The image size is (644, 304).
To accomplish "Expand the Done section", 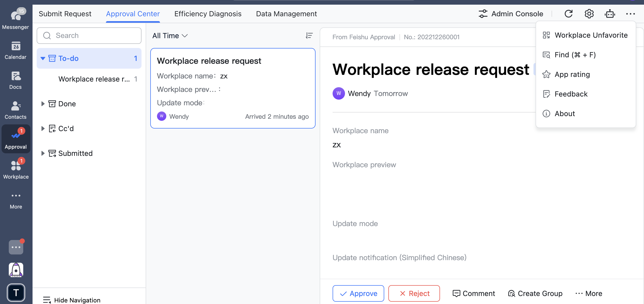I will [43, 104].
